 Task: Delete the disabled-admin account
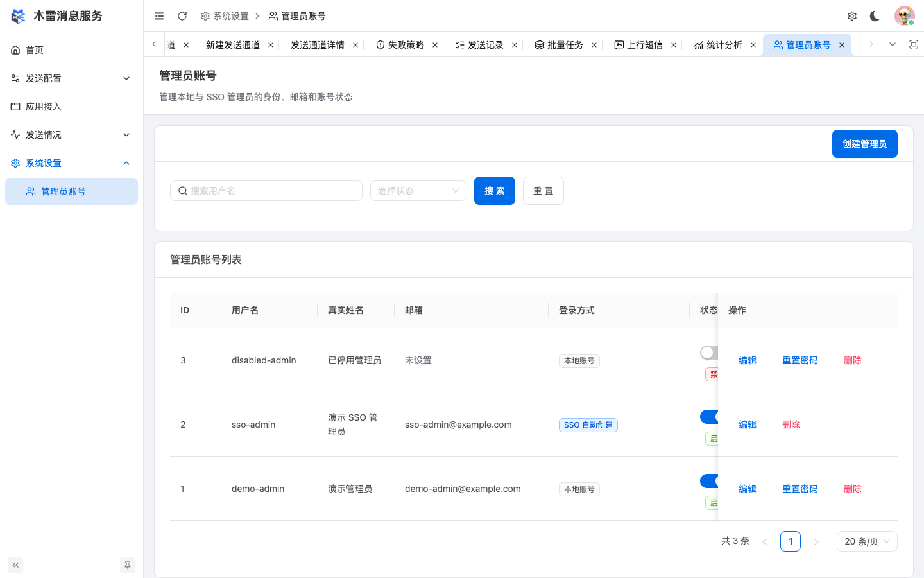[853, 360]
